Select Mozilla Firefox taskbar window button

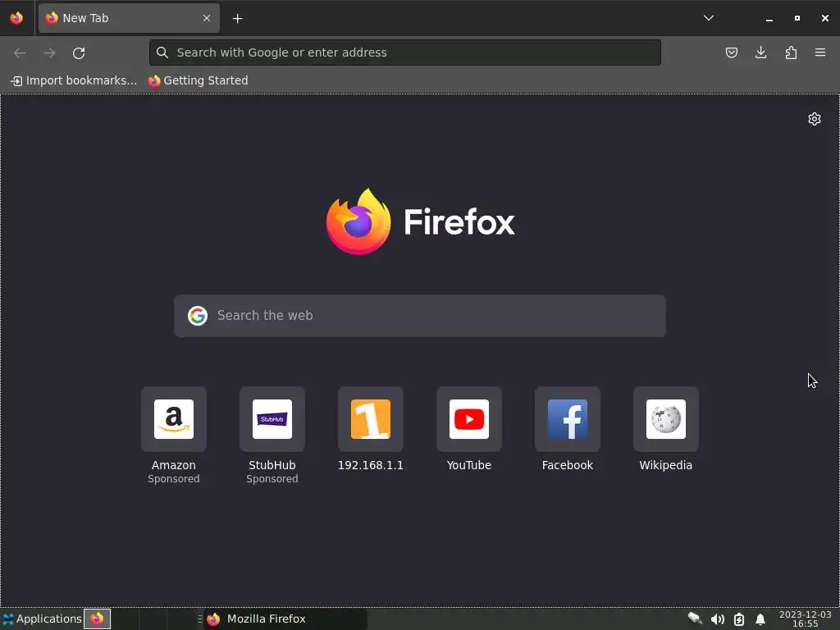[x=285, y=619]
